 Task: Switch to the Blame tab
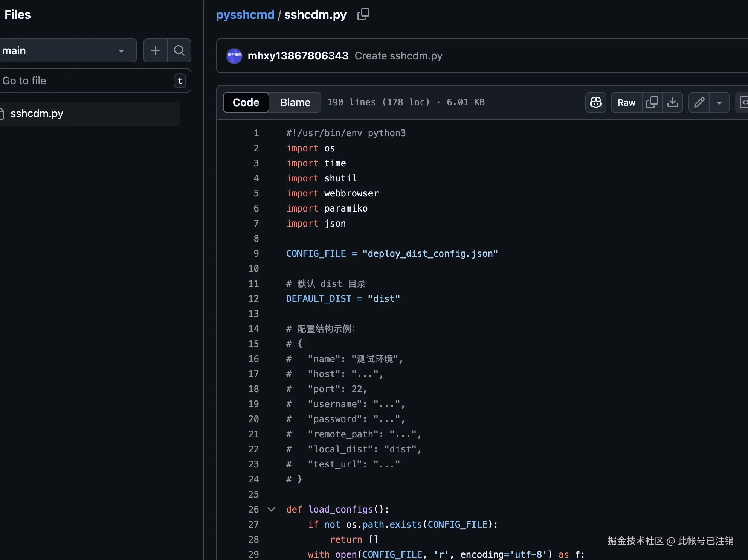pos(295,102)
